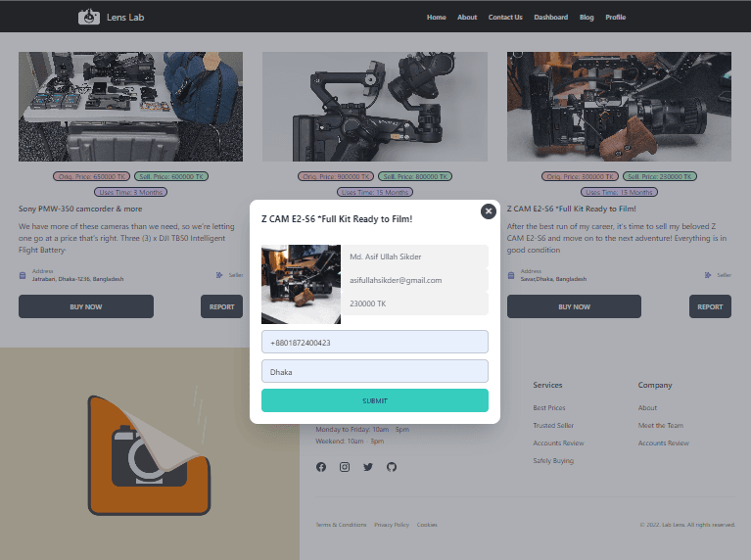Viewport: 751px width, 560px height.
Task: Open Accounts Review under Company
Action: [663, 443]
